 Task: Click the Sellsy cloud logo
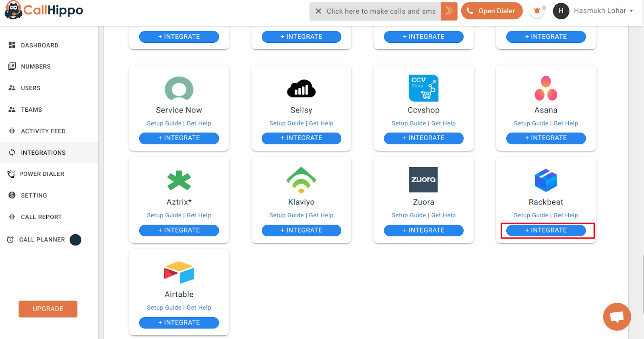301,89
